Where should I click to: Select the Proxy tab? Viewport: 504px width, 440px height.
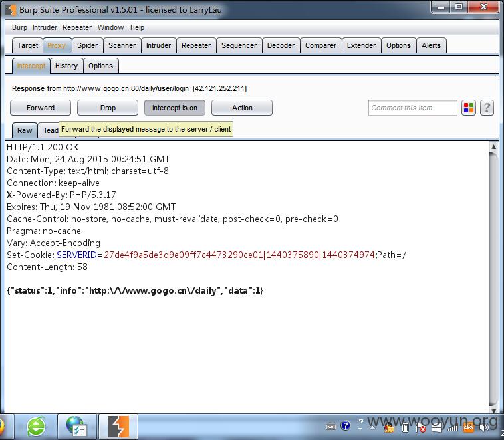57,45
